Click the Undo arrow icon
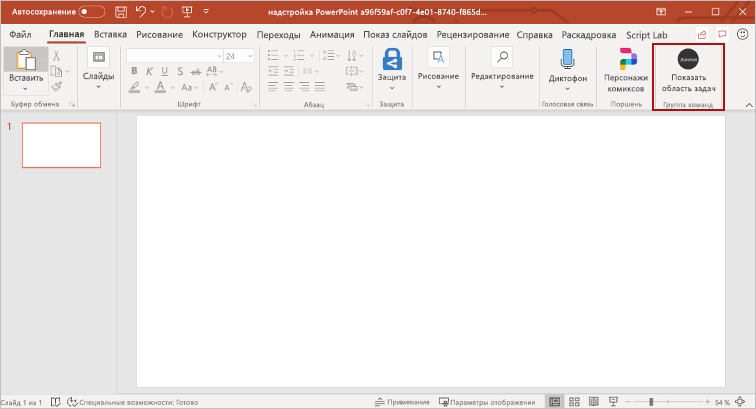Viewport: 756px width, 409px height. pos(141,11)
